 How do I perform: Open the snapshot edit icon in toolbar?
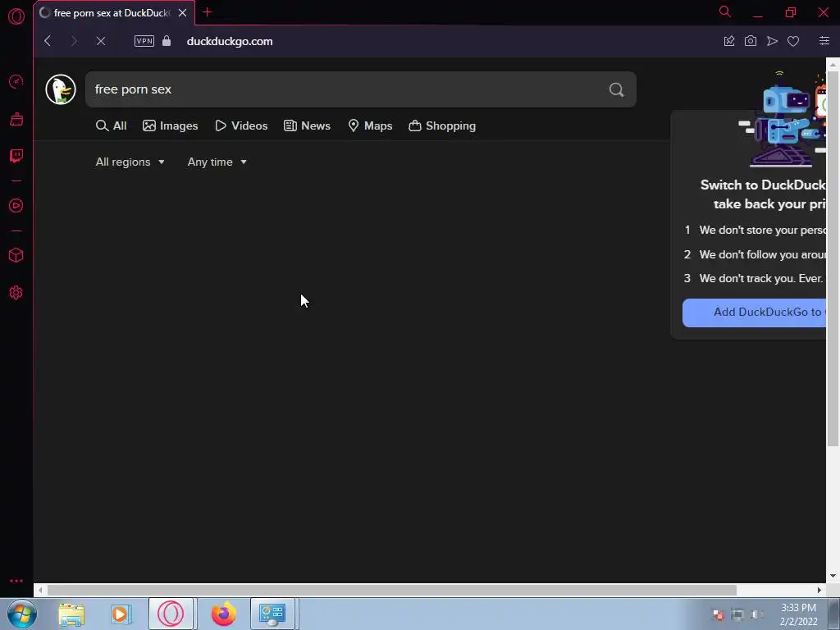(729, 41)
